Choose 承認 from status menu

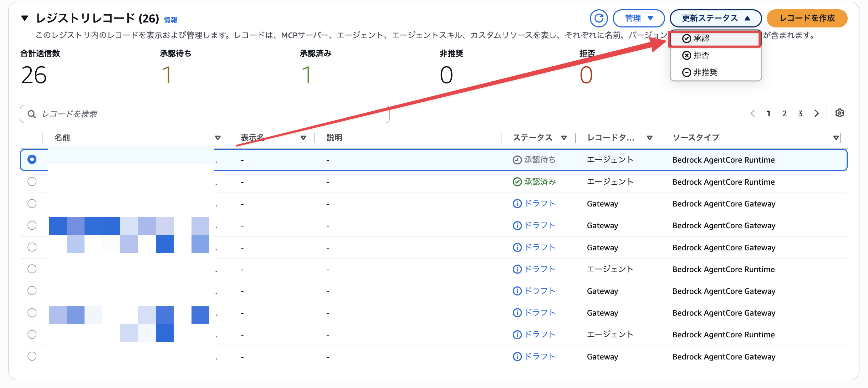[x=715, y=39]
